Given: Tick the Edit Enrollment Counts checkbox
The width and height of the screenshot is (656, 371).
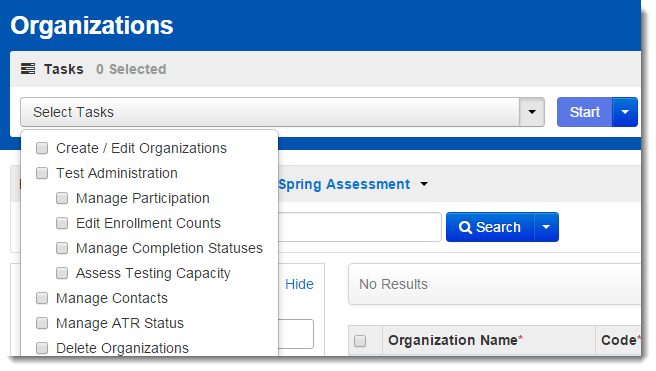Looking at the screenshot, I should 62,223.
